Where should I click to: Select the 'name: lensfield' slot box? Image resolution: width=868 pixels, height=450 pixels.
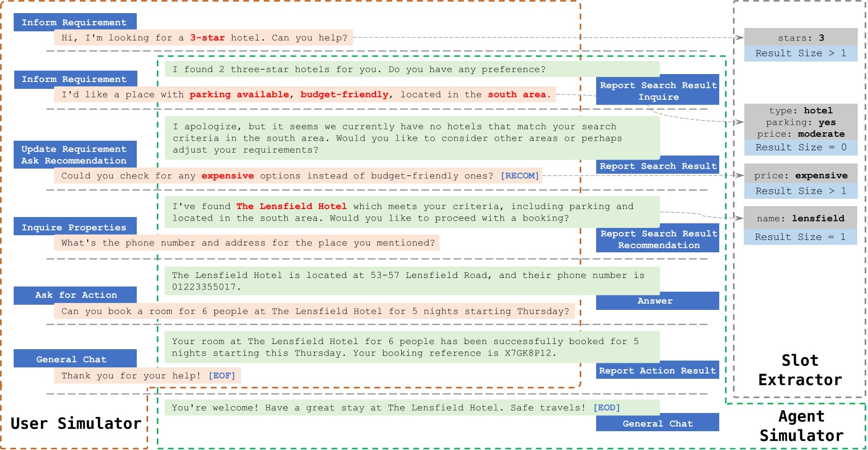click(x=800, y=218)
